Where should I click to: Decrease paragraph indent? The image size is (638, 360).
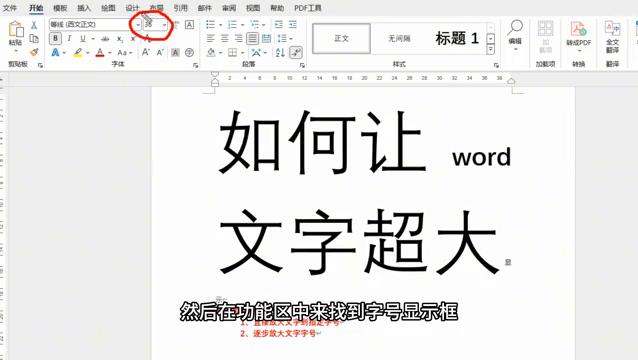(x=279, y=25)
